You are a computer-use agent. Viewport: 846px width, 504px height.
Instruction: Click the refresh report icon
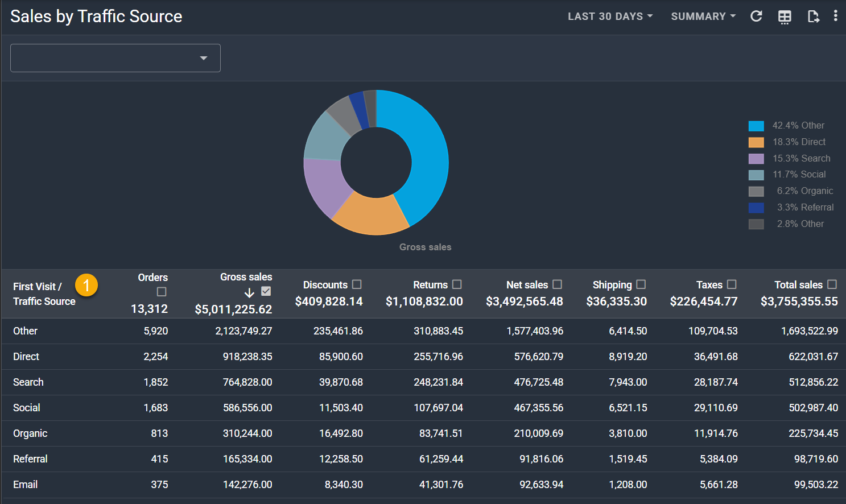(756, 16)
